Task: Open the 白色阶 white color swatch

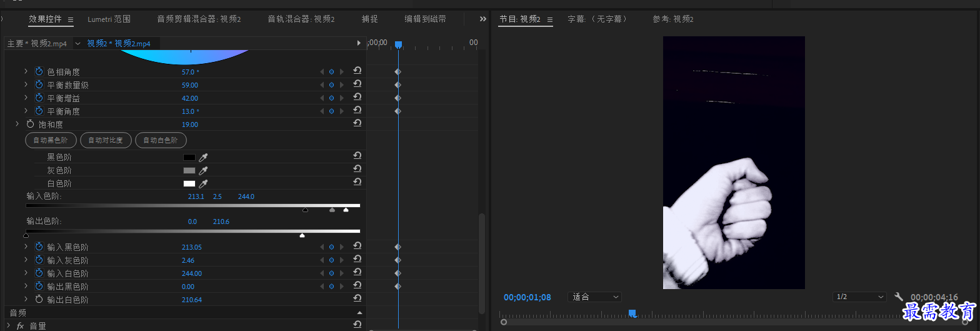Action: click(189, 184)
